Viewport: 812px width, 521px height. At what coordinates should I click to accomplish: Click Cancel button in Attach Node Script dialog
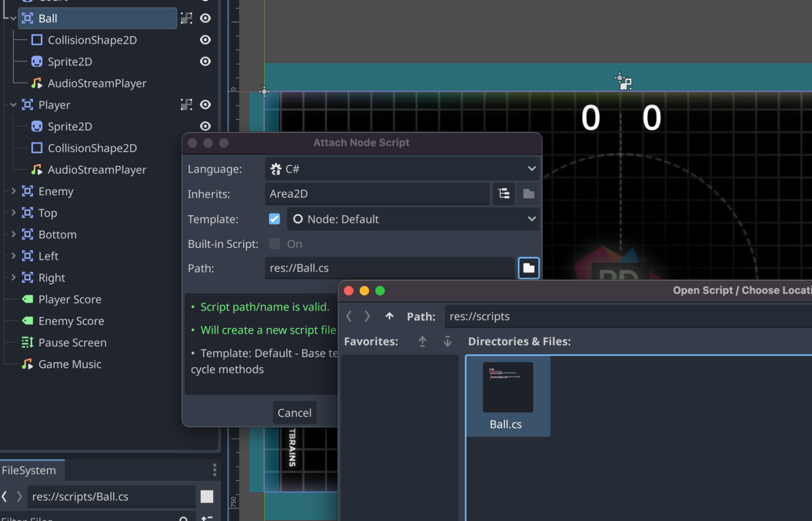(294, 412)
